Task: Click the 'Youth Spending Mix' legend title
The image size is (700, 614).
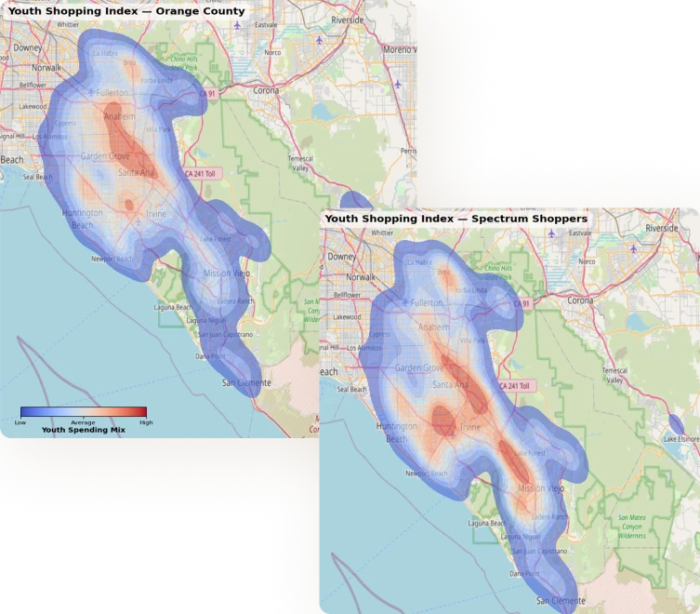Action: [x=84, y=430]
